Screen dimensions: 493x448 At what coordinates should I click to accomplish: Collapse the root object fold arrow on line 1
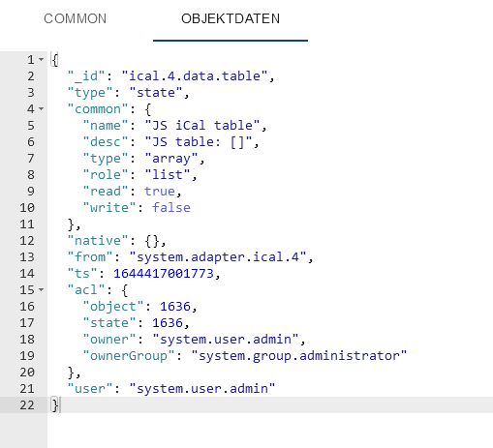click(41, 59)
